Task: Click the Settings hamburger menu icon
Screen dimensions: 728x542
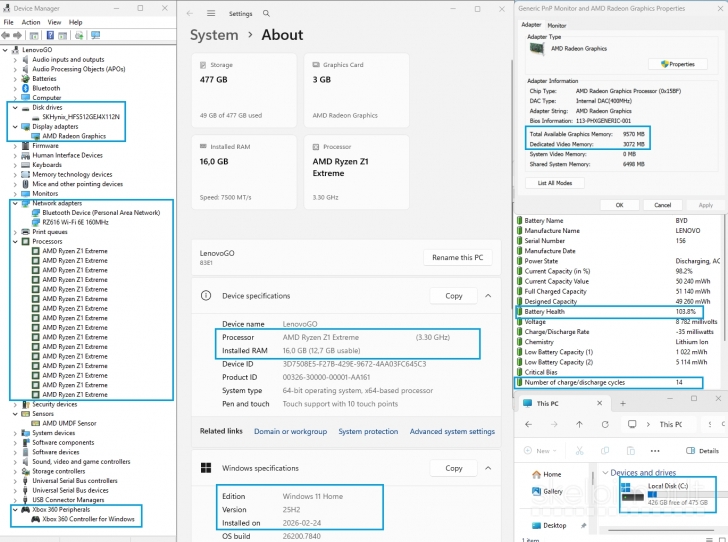Action: point(211,14)
